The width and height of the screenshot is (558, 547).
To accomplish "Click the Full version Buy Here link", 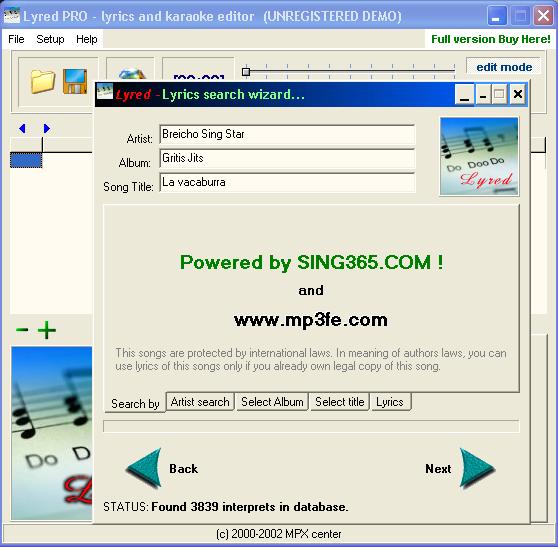I will point(490,39).
